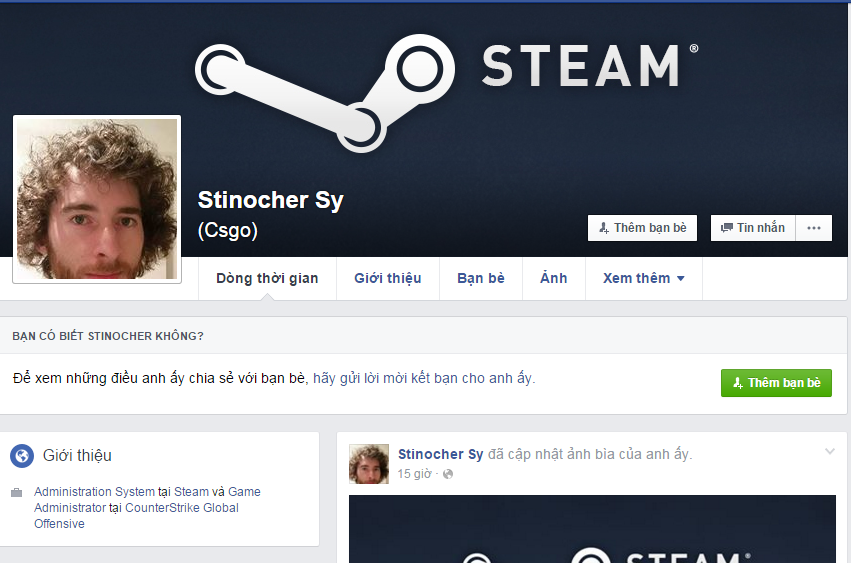The width and height of the screenshot is (851, 563).
Task: Click the Stinocher Sy profile name heading
Action: pos(271,200)
